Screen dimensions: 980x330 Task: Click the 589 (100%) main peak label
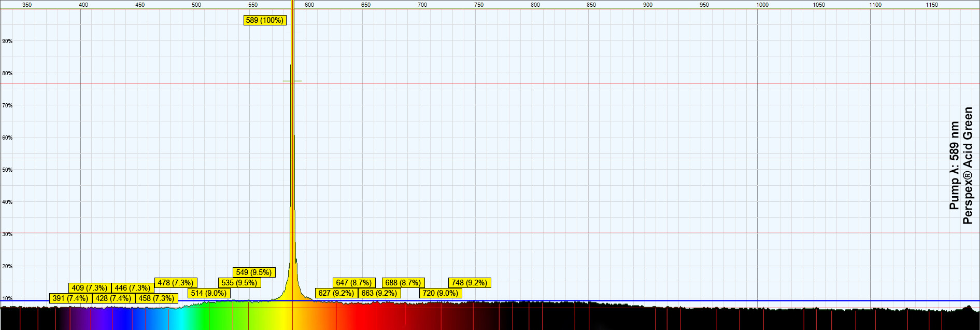coord(265,20)
